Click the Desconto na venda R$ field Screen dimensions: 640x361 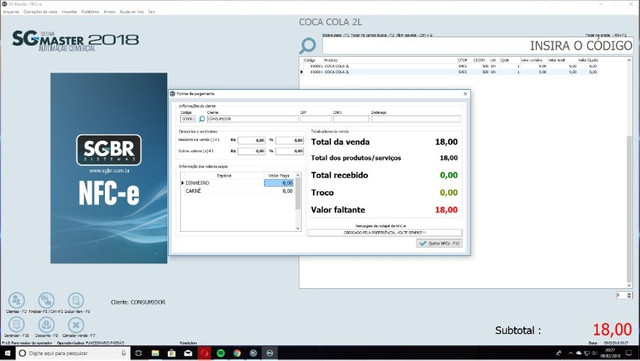(x=252, y=140)
